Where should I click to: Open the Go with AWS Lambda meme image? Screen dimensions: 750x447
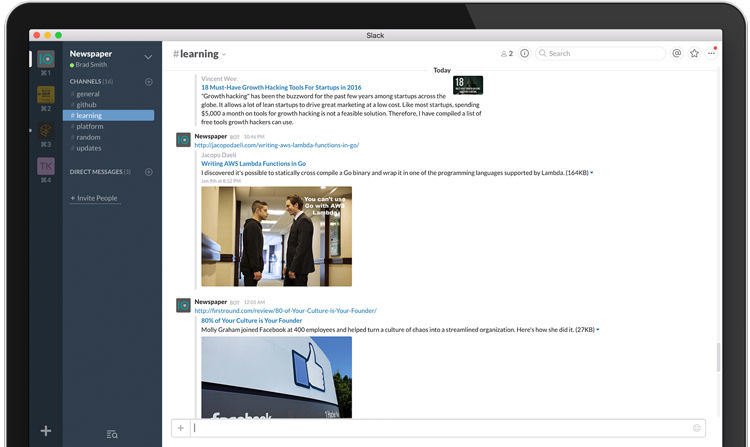276,237
